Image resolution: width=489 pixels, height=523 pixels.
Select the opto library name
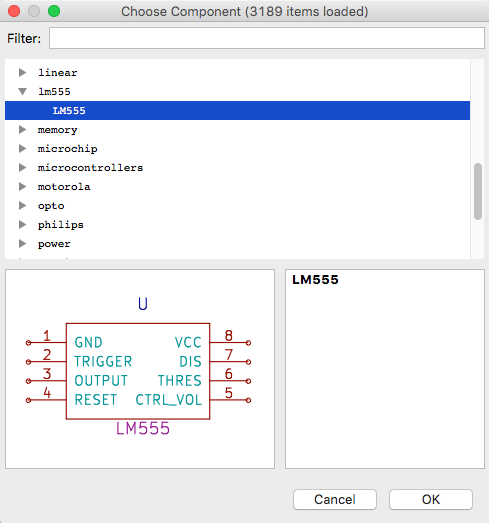pyautogui.click(x=51, y=206)
